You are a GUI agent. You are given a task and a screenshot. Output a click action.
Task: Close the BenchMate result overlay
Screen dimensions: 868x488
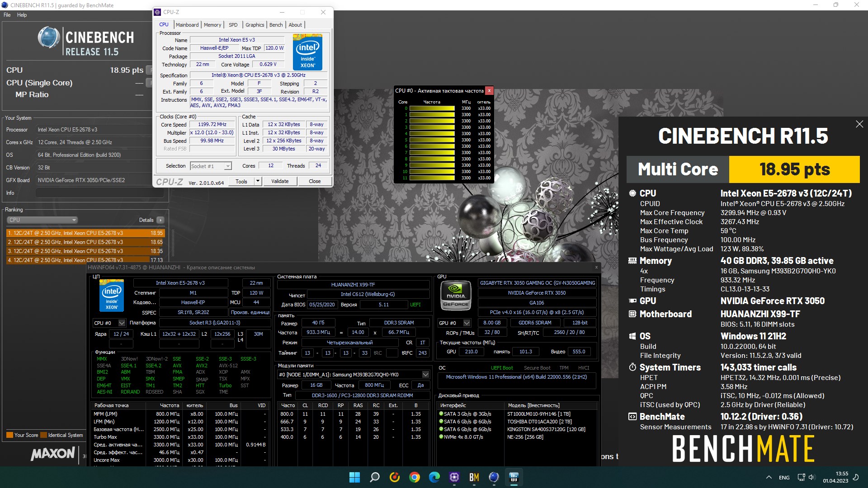(x=859, y=124)
